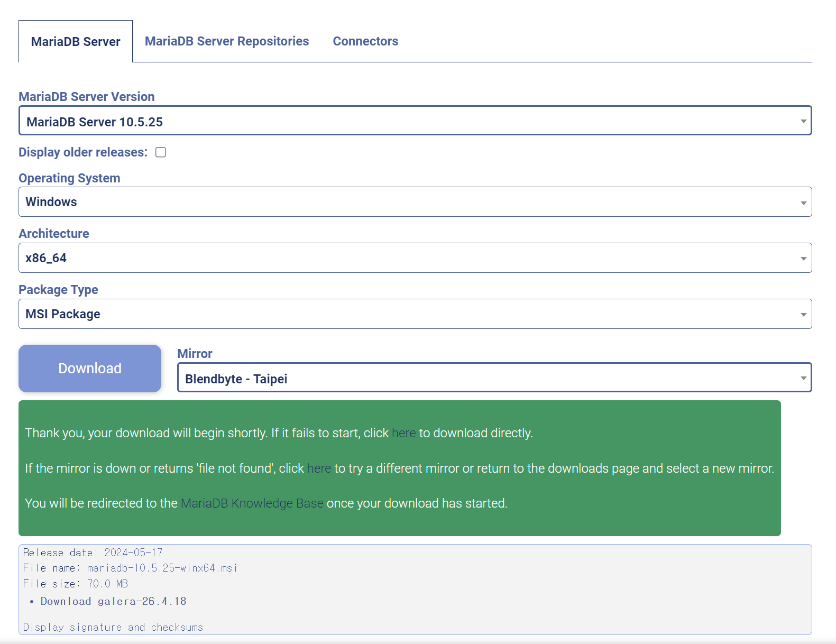Viewport: 836px width, 644px height.
Task: Open the Operating System dropdown showing Windows
Action: [x=415, y=201]
